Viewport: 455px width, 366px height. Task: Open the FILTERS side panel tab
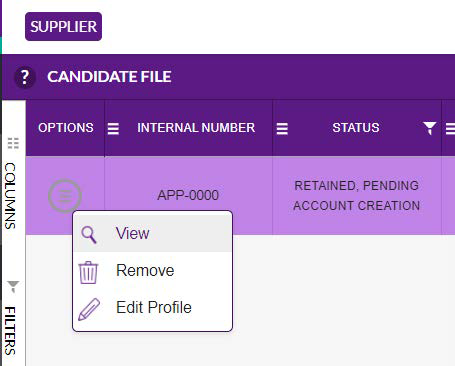[x=10, y=331]
